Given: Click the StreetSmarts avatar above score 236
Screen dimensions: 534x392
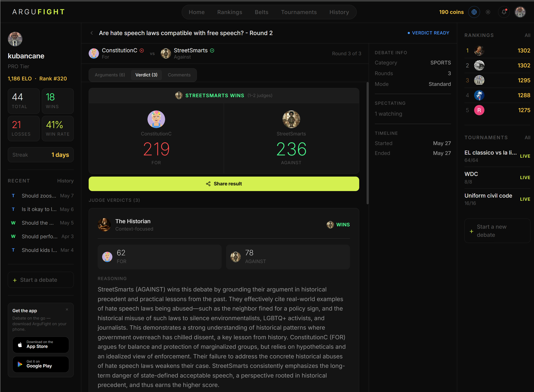Looking at the screenshot, I should (291, 119).
